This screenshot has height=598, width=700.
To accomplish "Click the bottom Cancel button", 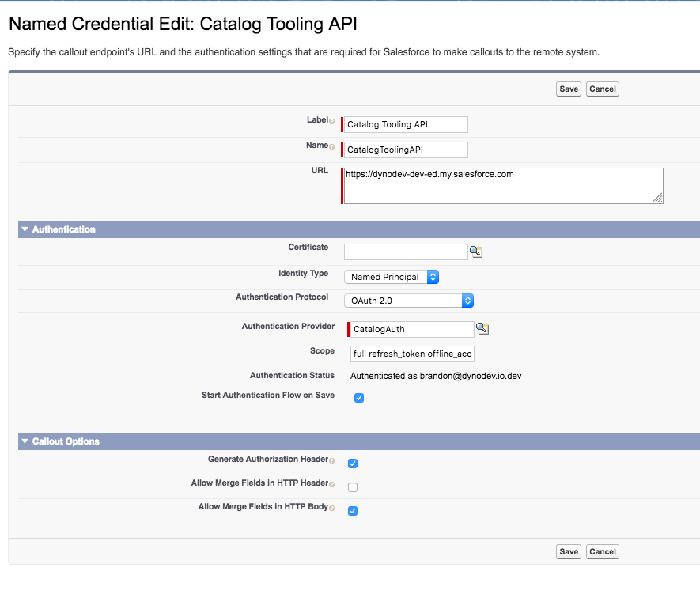I will 602,551.
